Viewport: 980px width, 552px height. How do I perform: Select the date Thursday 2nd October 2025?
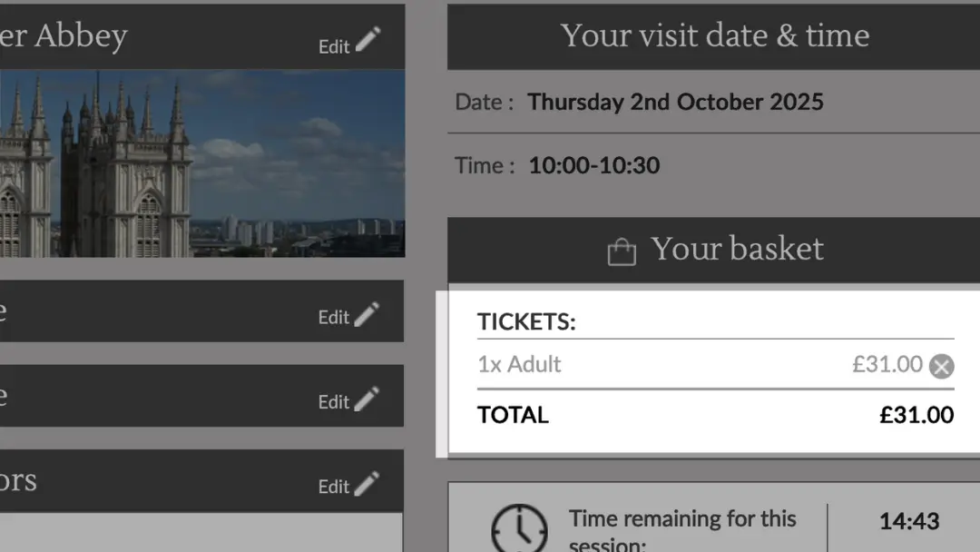(675, 102)
